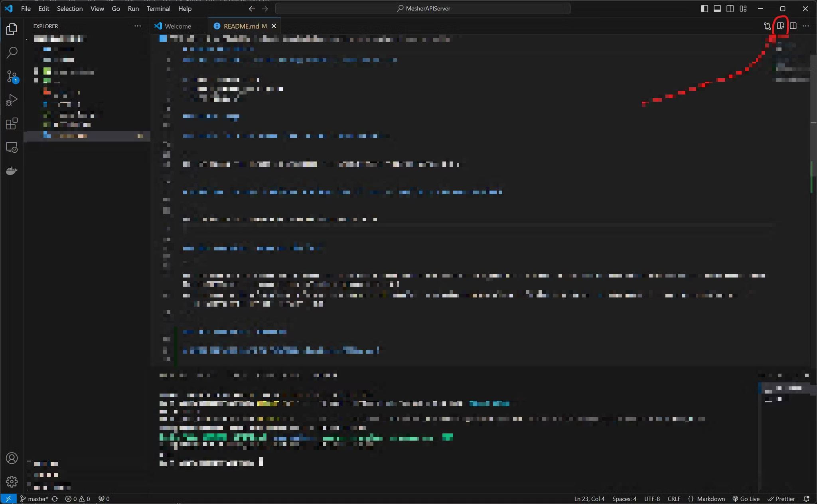This screenshot has height=504, width=817.
Task: Open the Search view in activity bar
Action: tap(12, 52)
